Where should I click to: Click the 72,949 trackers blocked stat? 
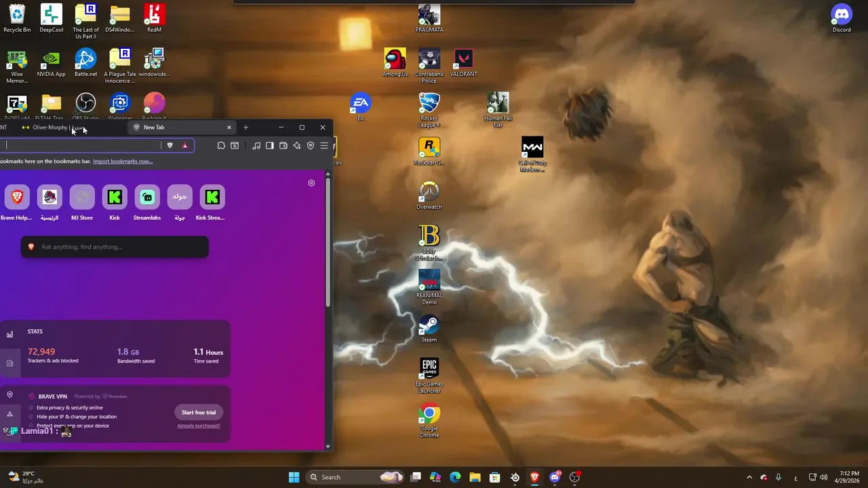pyautogui.click(x=53, y=355)
